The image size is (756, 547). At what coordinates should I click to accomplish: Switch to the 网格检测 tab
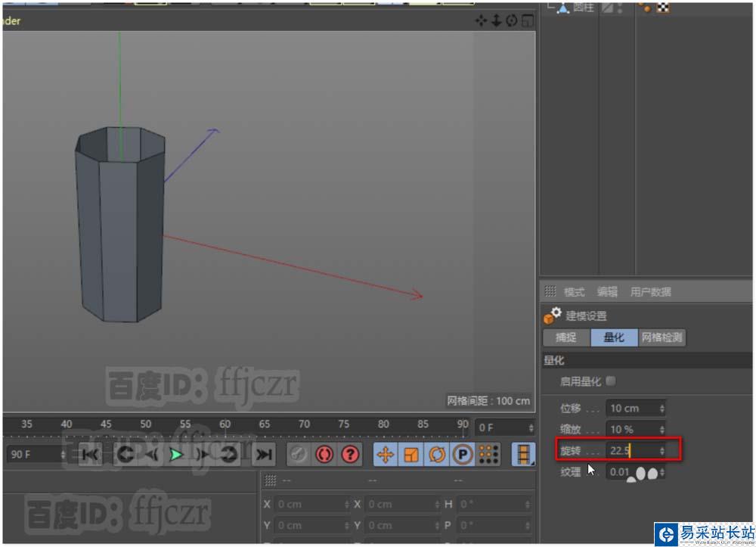661,337
